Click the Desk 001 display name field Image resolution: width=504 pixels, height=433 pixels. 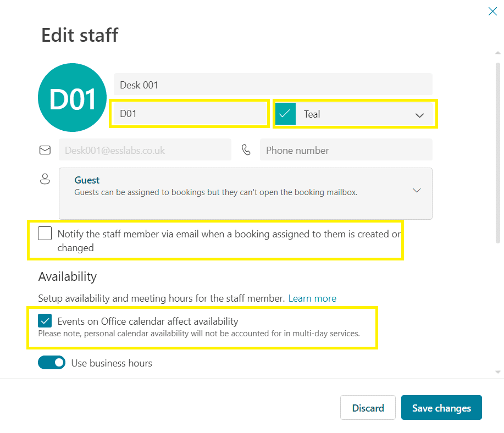(x=273, y=84)
